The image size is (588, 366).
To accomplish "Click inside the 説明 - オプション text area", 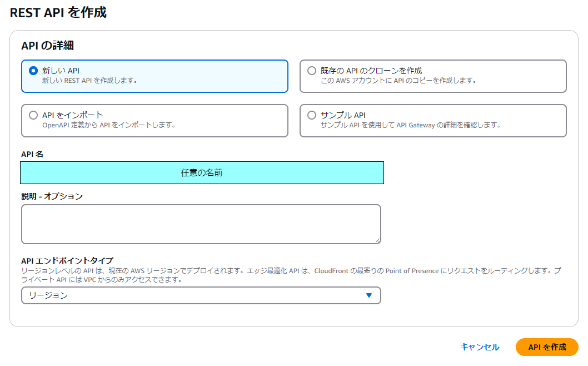I will (201, 224).
